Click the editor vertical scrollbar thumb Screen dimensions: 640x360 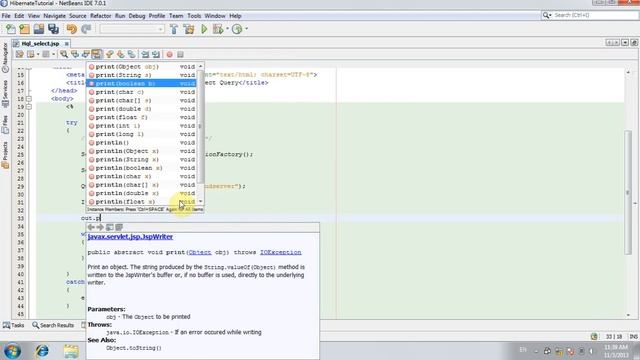[628, 192]
